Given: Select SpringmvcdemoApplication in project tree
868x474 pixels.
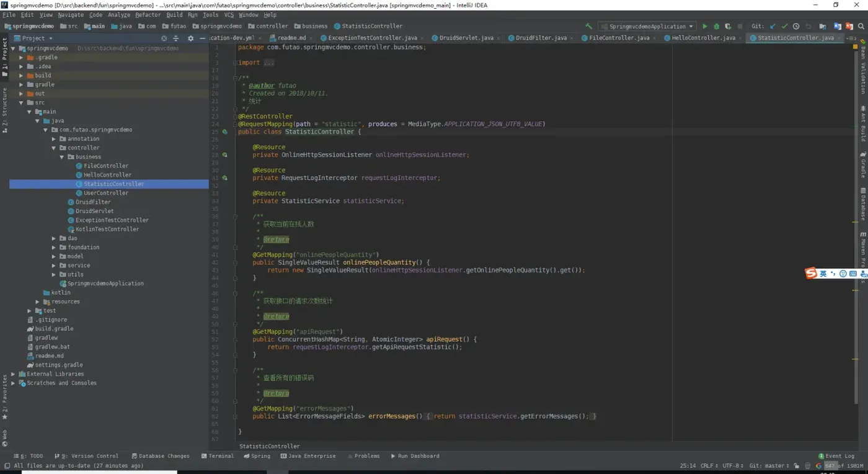Looking at the screenshot, I should 105,284.
